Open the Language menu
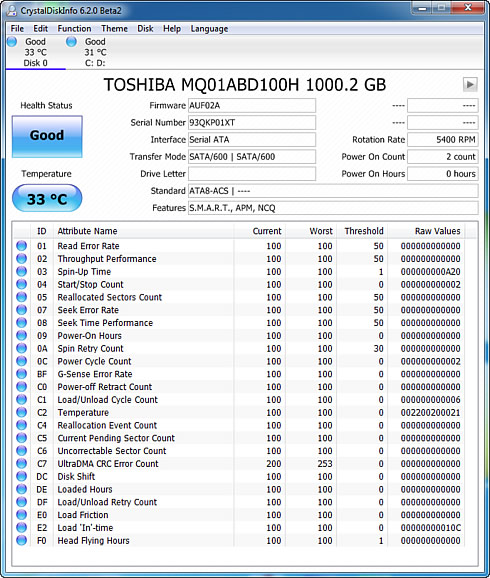This screenshot has width=490, height=578. tap(209, 29)
